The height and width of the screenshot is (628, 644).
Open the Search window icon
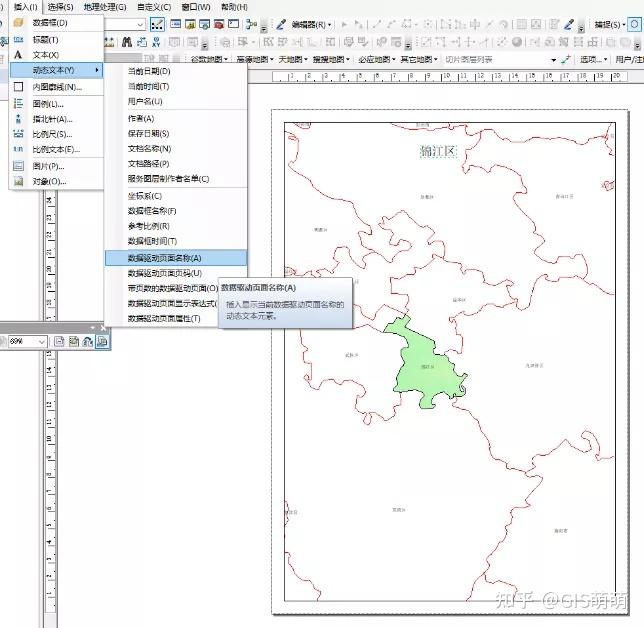[x=205, y=24]
